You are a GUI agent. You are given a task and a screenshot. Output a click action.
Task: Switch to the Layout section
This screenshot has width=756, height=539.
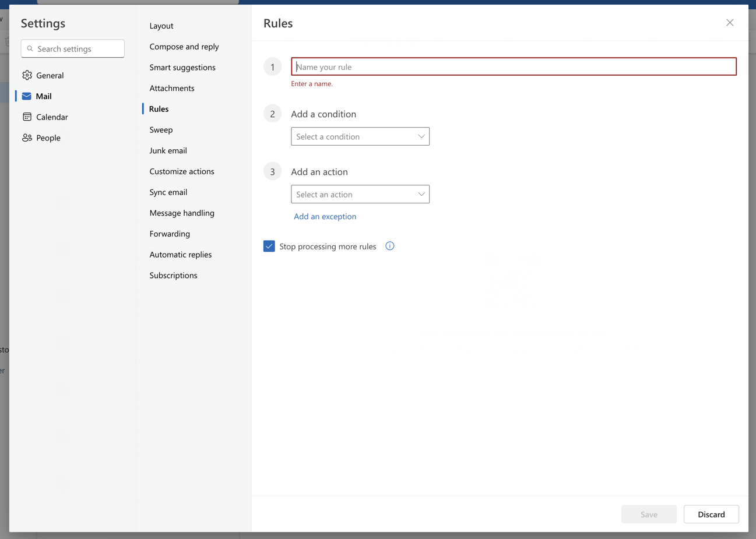[x=161, y=26]
